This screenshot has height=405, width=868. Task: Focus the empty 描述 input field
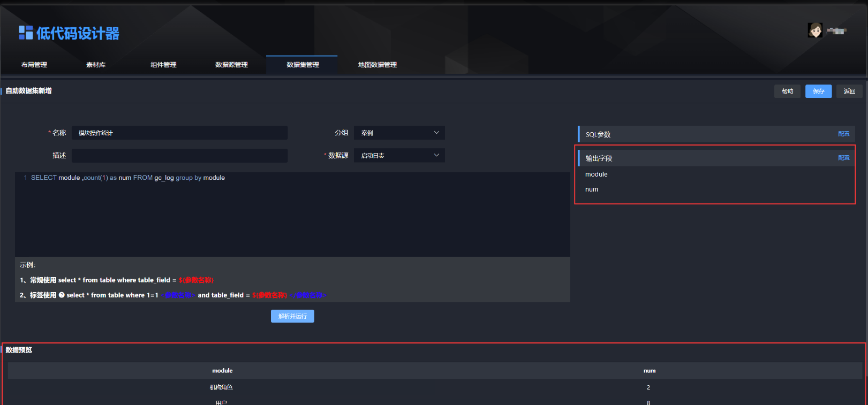tap(180, 155)
